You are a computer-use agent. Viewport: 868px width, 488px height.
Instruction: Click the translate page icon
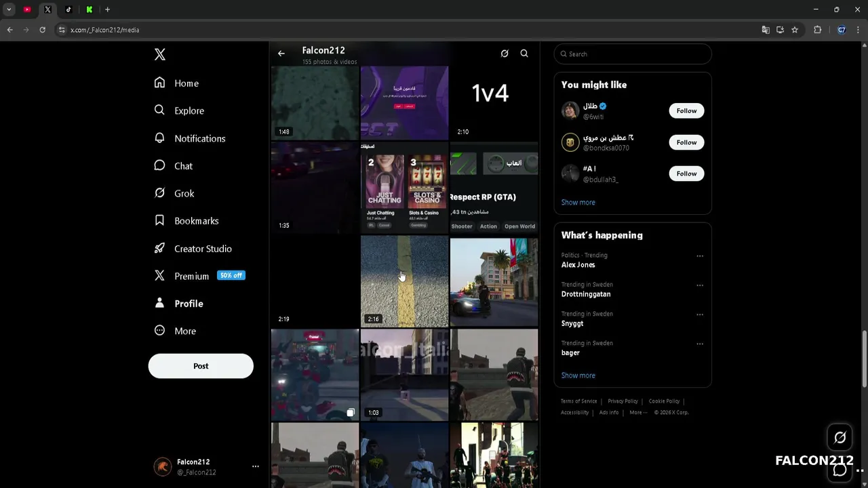pos(766,30)
